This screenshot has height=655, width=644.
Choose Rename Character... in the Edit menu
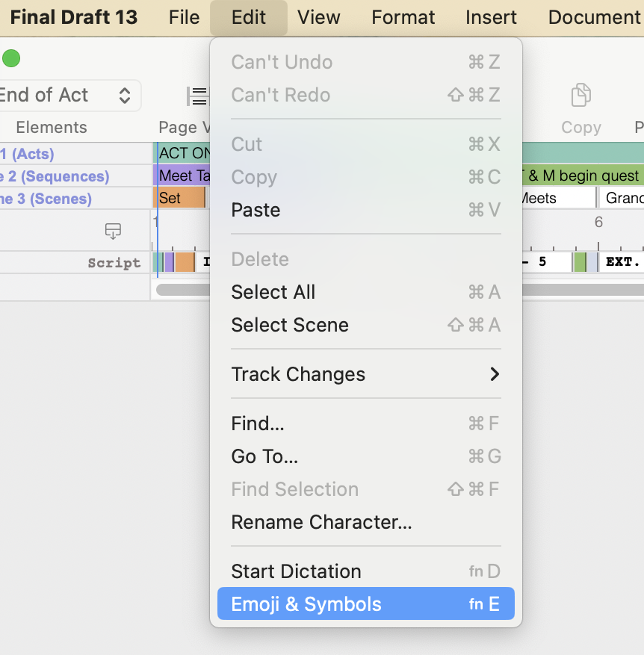coord(322,522)
